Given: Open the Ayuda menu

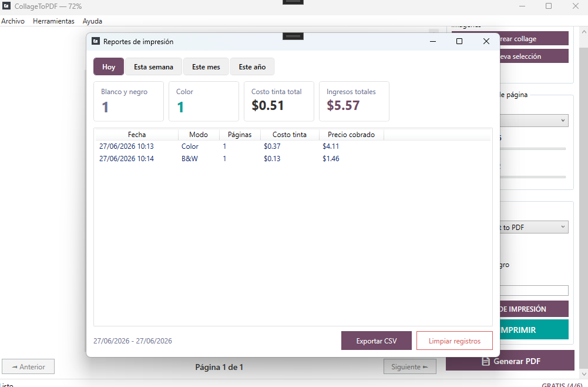Looking at the screenshot, I should [x=92, y=21].
